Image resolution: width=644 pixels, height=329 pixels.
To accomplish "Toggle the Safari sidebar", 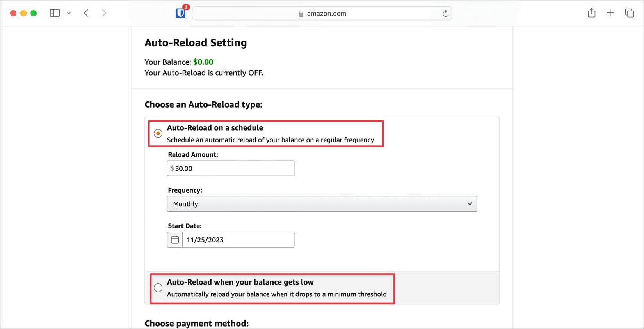I will (x=55, y=13).
